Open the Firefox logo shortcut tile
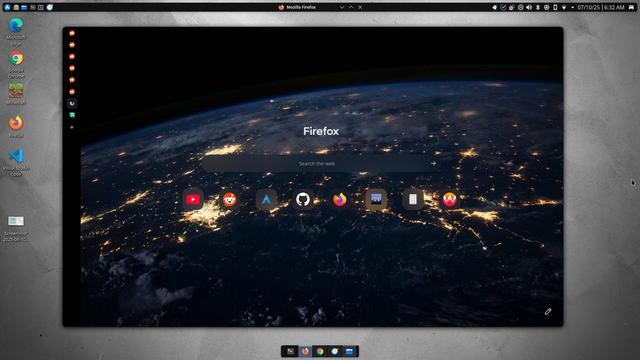This screenshot has width=640, height=360. 340,200
